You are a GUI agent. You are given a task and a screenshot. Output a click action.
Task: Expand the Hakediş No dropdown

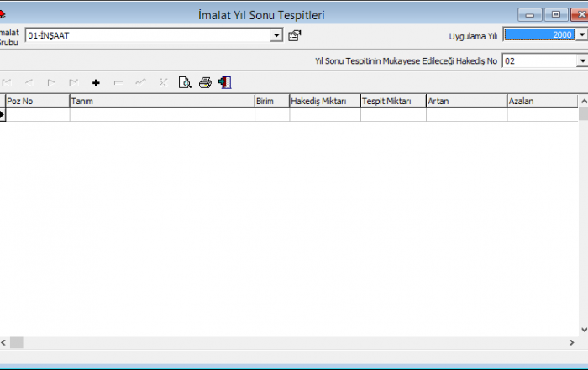pyautogui.click(x=581, y=61)
